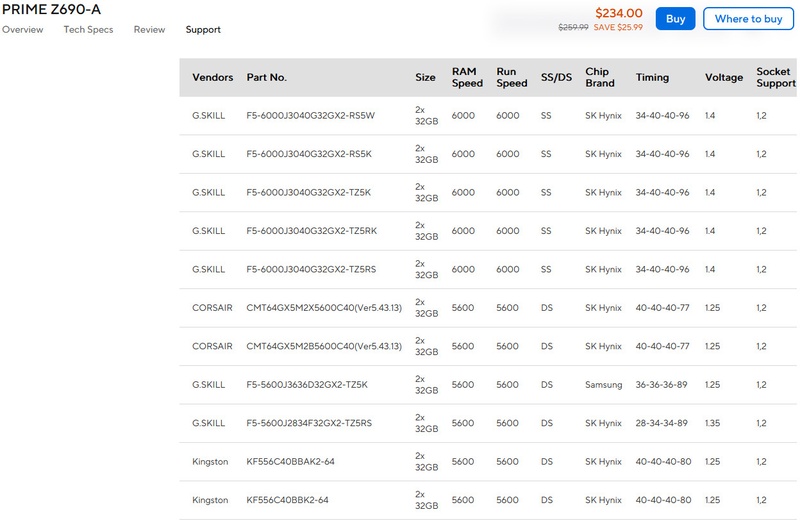
Task: Select part number CMT64GX5M2B5600C40(Ver5.43.13)
Action: tap(324, 346)
